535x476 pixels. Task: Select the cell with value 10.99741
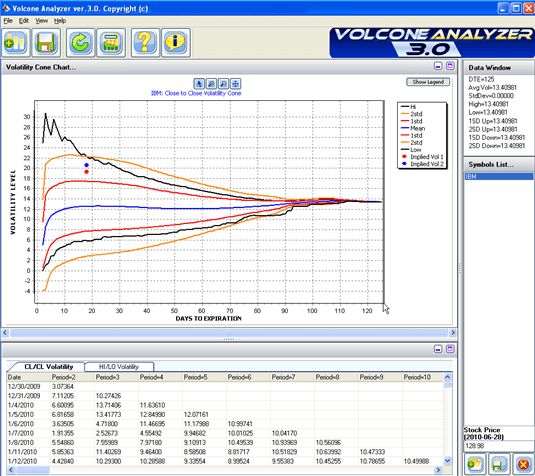click(248, 424)
